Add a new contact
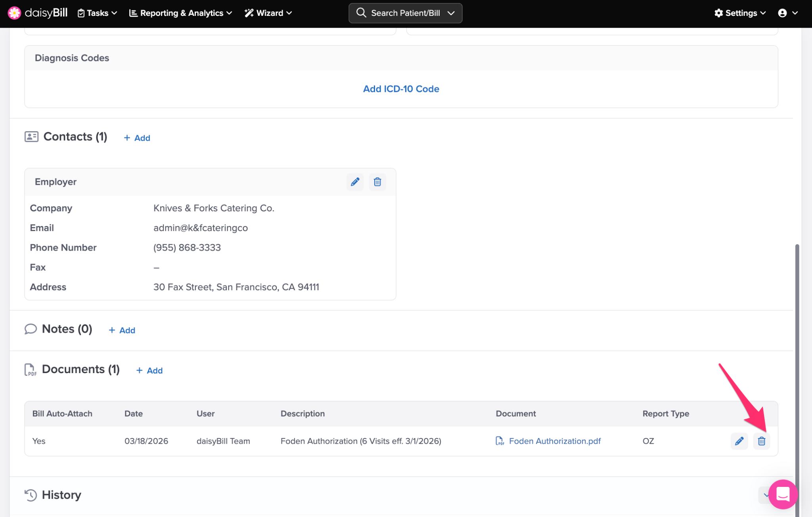812x517 pixels. click(x=137, y=138)
